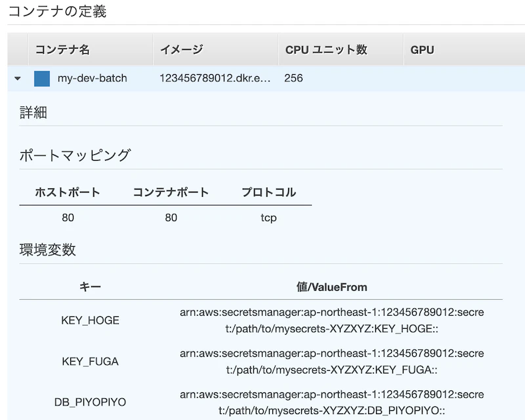This screenshot has height=420, width=525.
Task: Click the ホストポート column header
Action: click(68, 192)
